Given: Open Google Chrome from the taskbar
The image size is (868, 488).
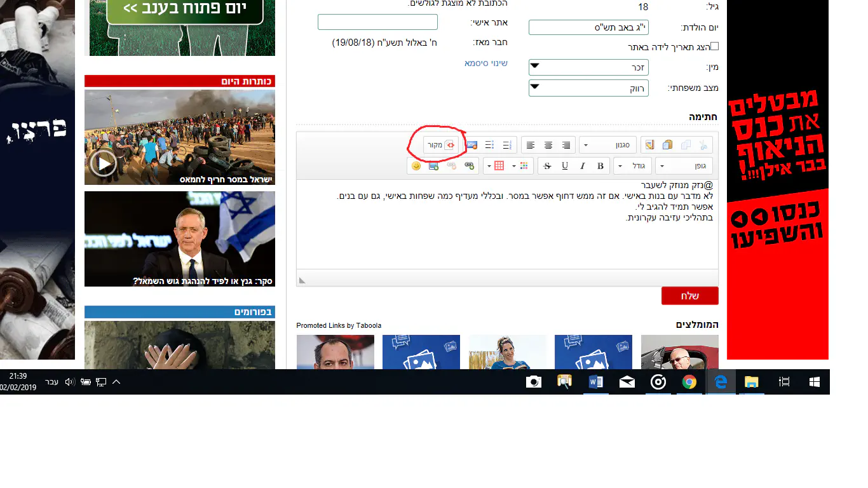Looking at the screenshot, I should point(689,382).
